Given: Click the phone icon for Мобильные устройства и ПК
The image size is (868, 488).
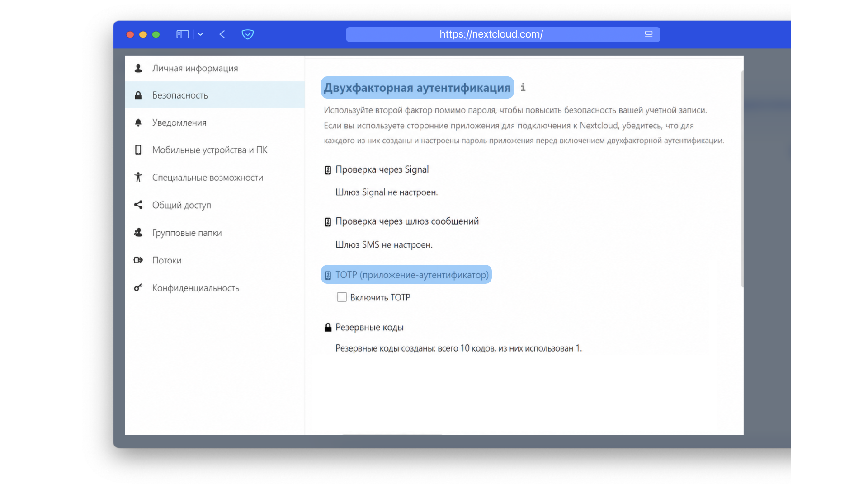Looking at the screenshot, I should tap(138, 150).
